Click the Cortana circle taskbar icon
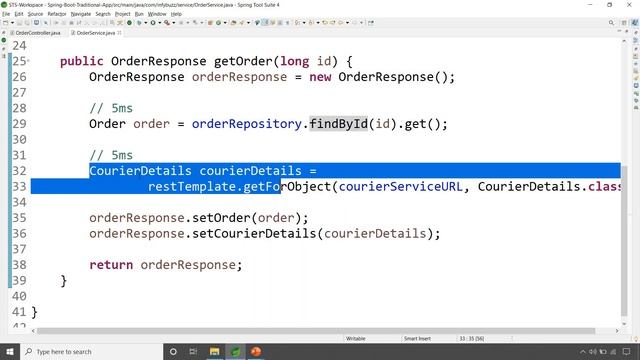The height and width of the screenshot is (360, 640). tap(173, 351)
